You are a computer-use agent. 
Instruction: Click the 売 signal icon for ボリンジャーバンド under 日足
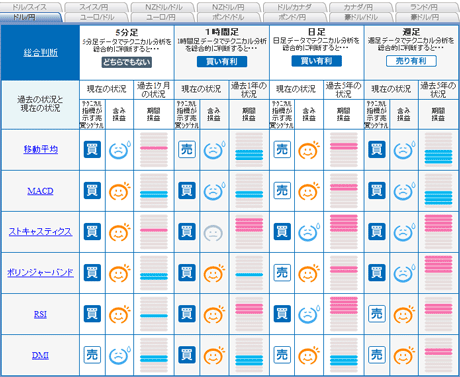282,273
